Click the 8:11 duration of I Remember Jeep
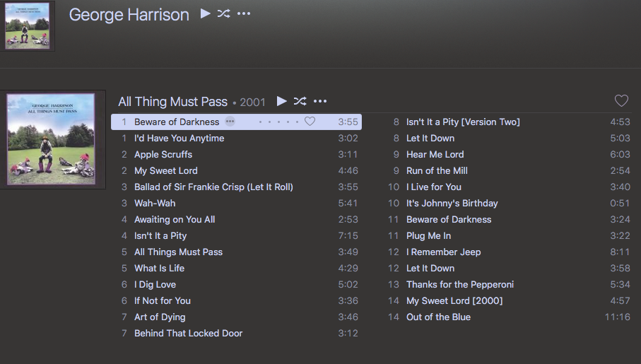Screen dimensions: 641x364 coord(620,252)
